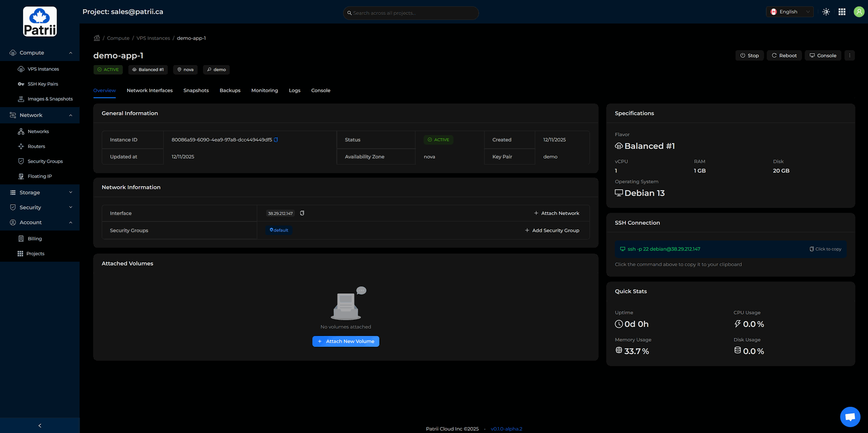Toggle light/dark theme

(826, 12)
